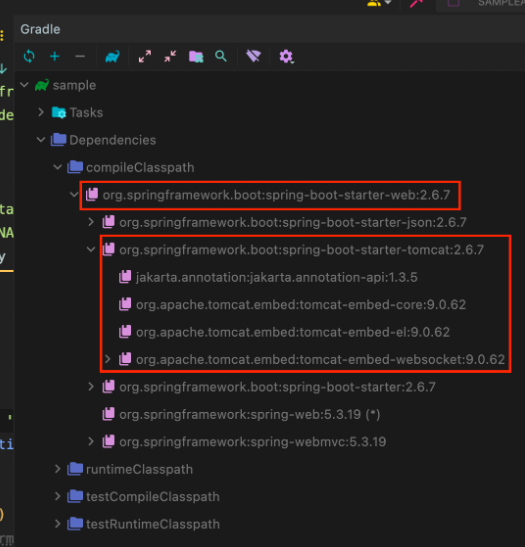Click the minus icon to detach project

(80, 56)
